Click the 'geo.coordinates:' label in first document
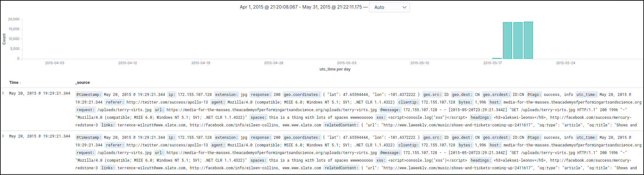The height and width of the screenshot is (175, 644). pyautogui.click(x=302, y=95)
